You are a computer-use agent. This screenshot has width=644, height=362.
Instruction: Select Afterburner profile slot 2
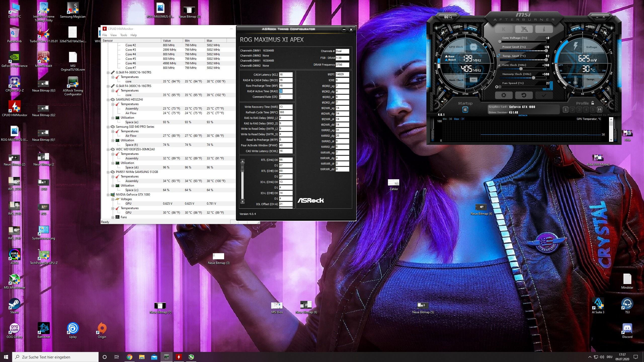pyautogui.click(x=573, y=110)
